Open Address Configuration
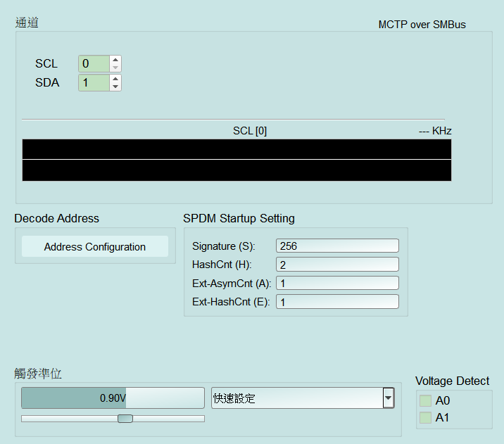The height and width of the screenshot is (444, 504). pos(95,246)
